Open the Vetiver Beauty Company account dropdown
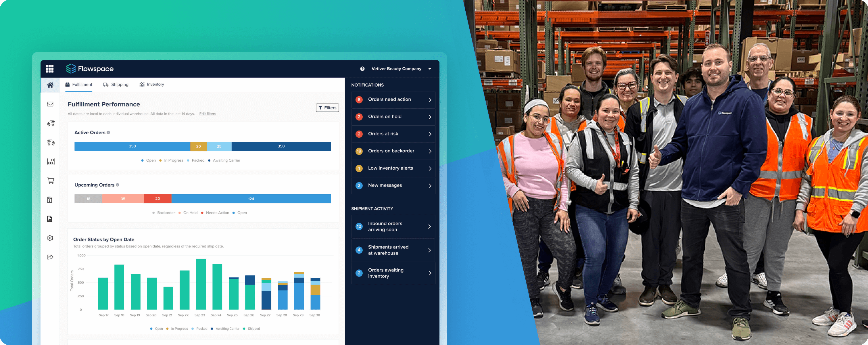Screen dimensions: 868x345 pyautogui.click(x=401, y=69)
